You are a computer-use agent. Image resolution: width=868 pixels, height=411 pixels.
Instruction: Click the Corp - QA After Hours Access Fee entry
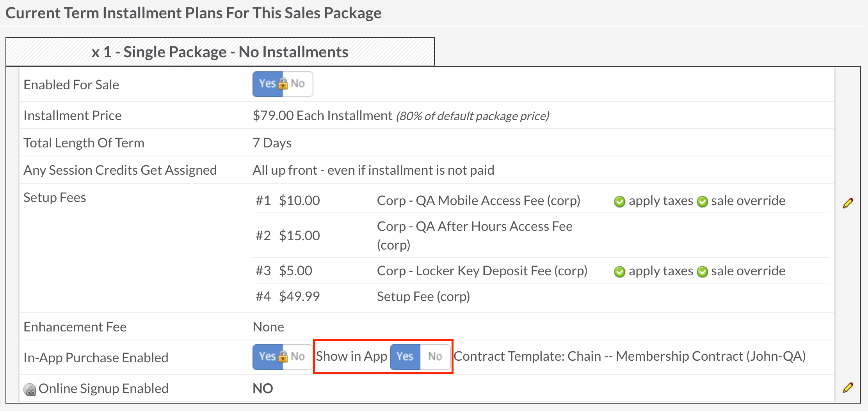474,236
